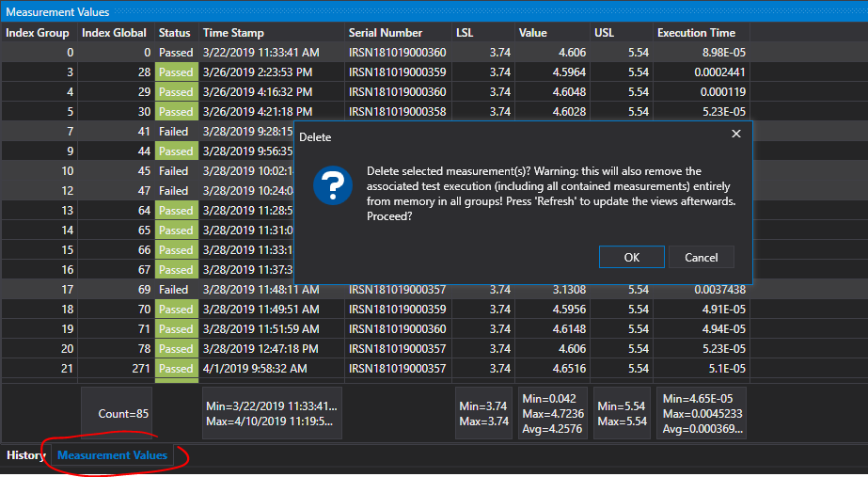Select value 4.6048 cell

click(552, 92)
